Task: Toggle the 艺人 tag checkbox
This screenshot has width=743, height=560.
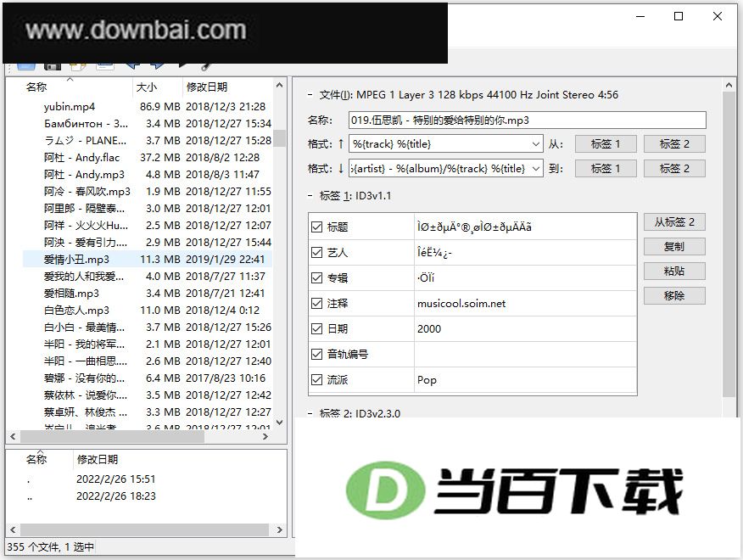Action: coord(316,253)
